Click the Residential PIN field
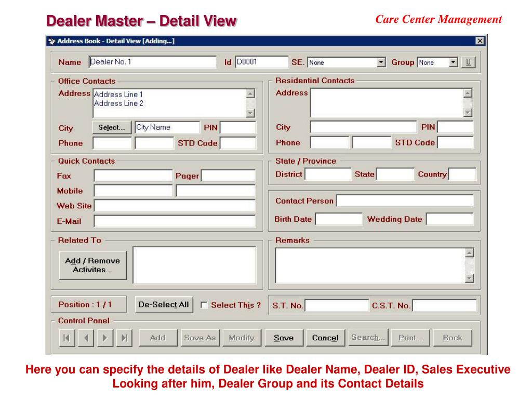 tap(455, 127)
